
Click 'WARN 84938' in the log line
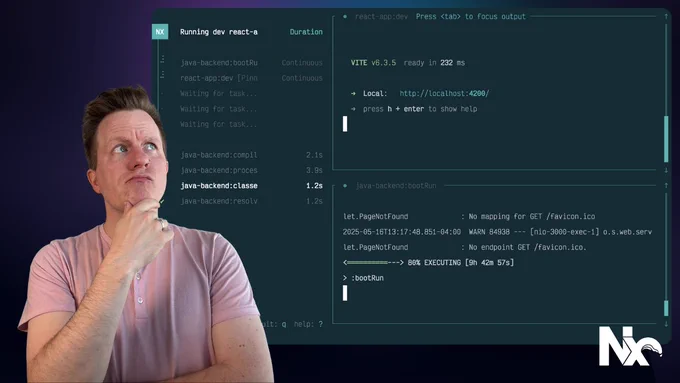click(x=489, y=232)
